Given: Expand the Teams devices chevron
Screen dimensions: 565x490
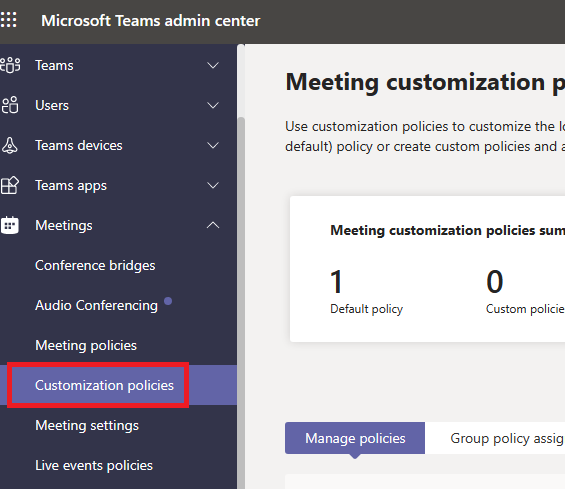Looking at the screenshot, I should pyautogui.click(x=213, y=145).
